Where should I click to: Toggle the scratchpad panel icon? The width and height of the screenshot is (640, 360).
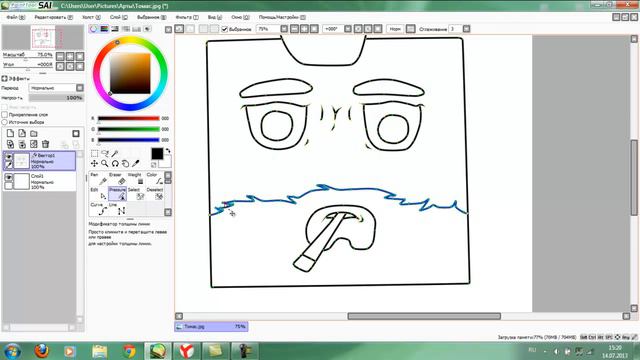click(x=147, y=29)
